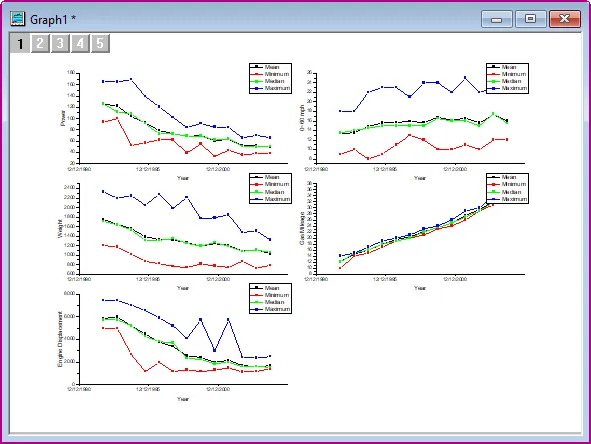Select Minimum entry in Gas Mileage legend
This screenshot has width=591, height=444.
[x=507, y=184]
